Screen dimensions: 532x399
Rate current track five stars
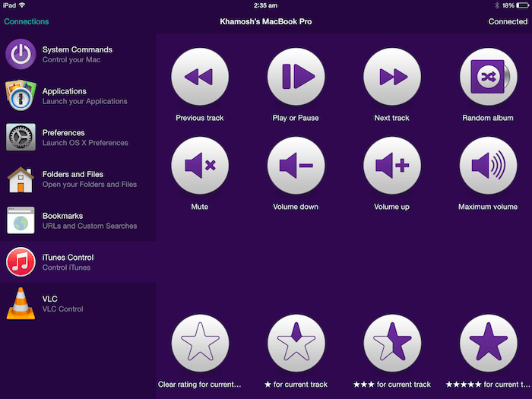(x=488, y=343)
